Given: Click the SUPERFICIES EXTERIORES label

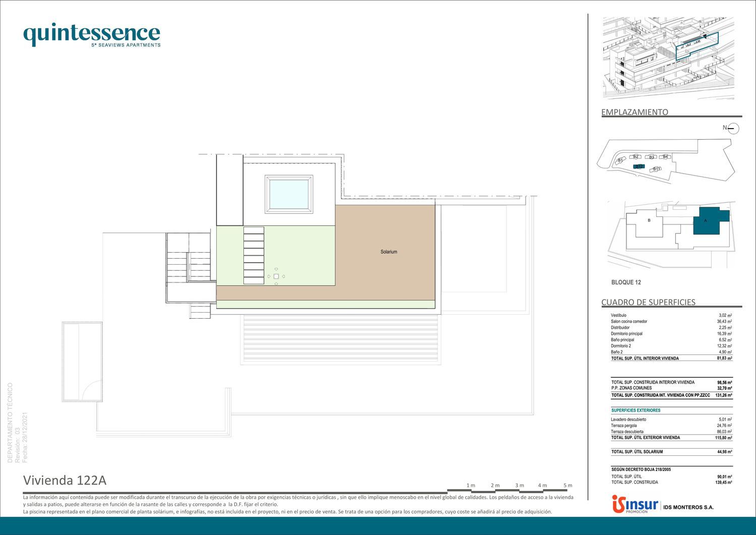Looking at the screenshot, I should 636,410.
